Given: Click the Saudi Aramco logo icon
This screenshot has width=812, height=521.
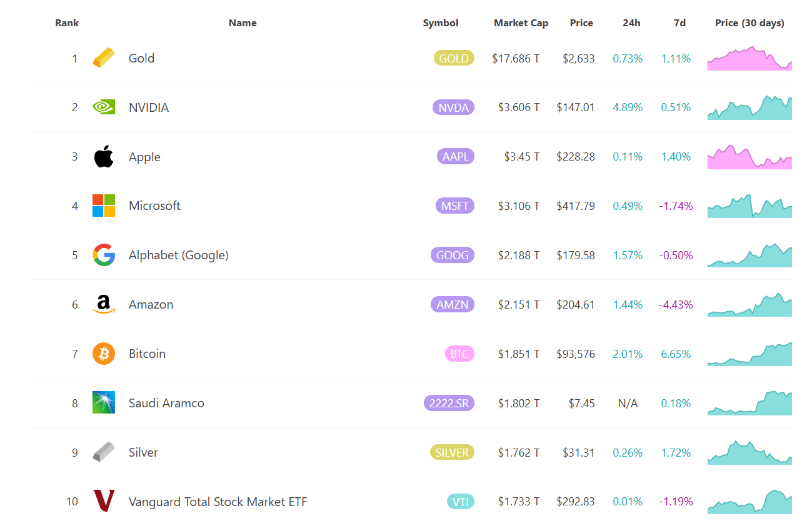Looking at the screenshot, I should (x=104, y=403).
